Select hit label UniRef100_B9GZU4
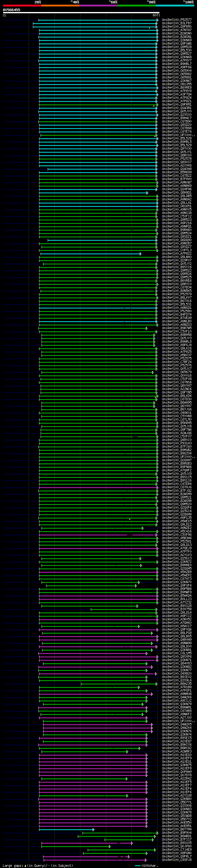Viewport: 197px width, 868px height. tap(177, 454)
